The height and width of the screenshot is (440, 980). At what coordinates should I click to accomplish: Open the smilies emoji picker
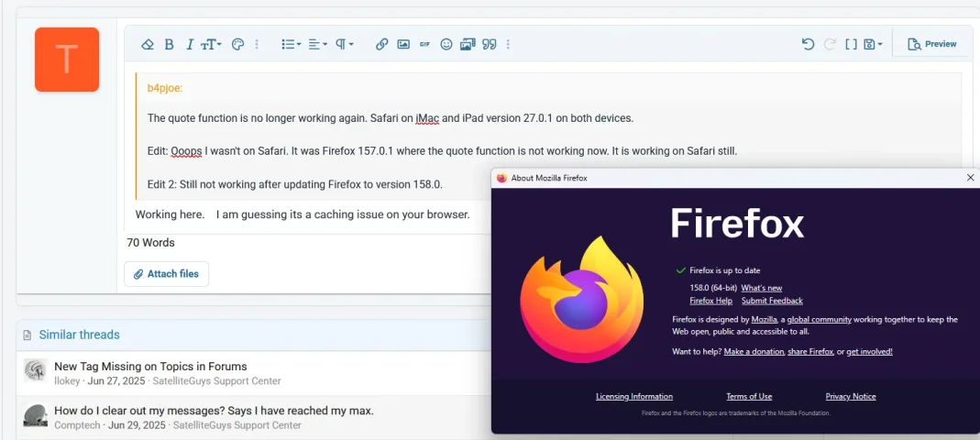coord(446,44)
